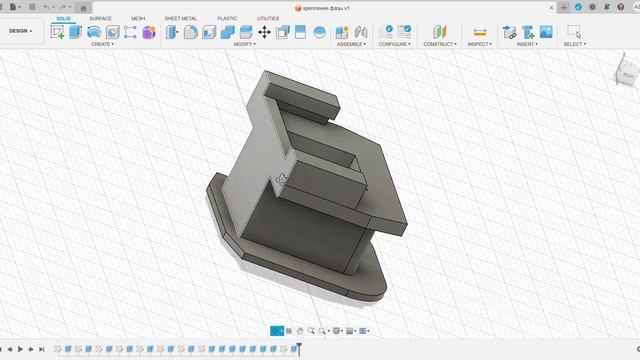The width and height of the screenshot is (640, 360).
Task: Expand the ASSEMBLE dropdown menu
Action: click(x=351, y=44)
